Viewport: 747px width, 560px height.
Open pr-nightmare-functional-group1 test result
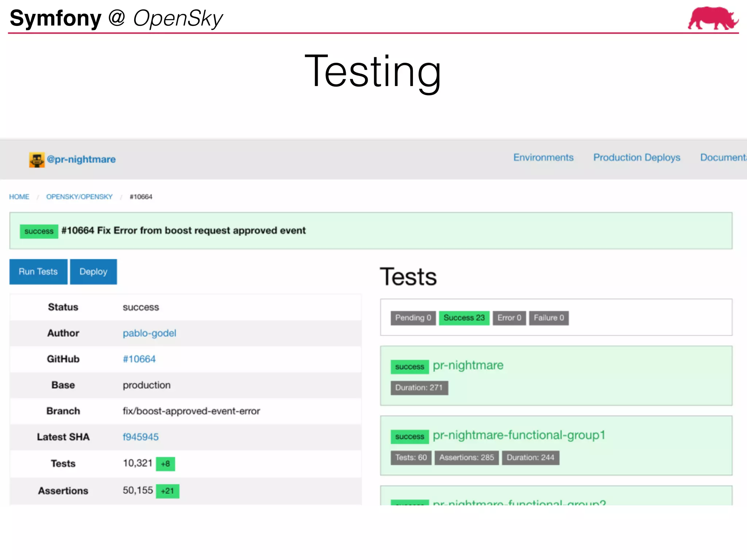pyautogui.click(x=519, y=435)
